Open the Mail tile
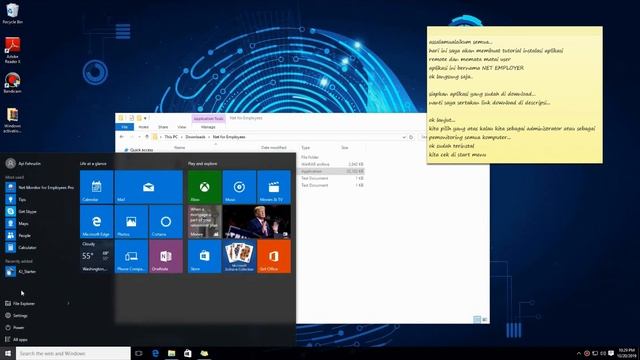The width and height of the screenshot is (640, 360). (149, 187)
